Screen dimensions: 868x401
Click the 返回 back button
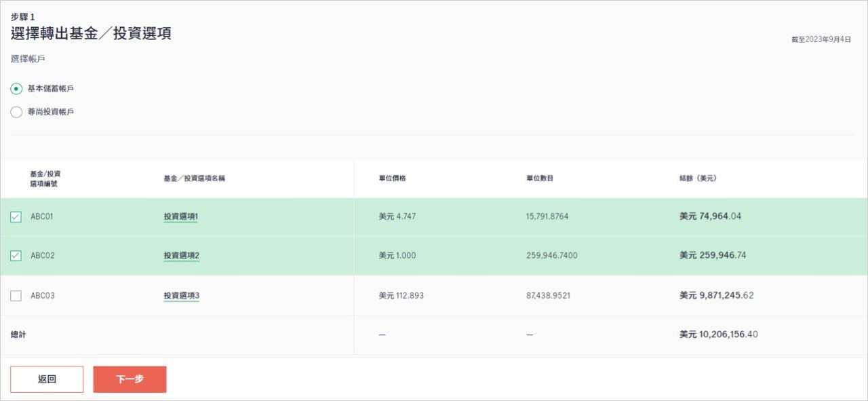point(47,379)
